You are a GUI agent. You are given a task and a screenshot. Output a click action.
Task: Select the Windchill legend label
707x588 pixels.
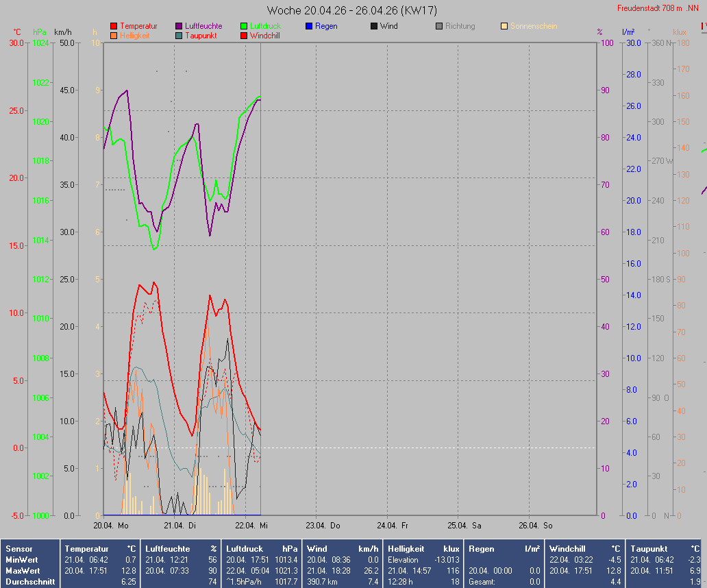264,36
